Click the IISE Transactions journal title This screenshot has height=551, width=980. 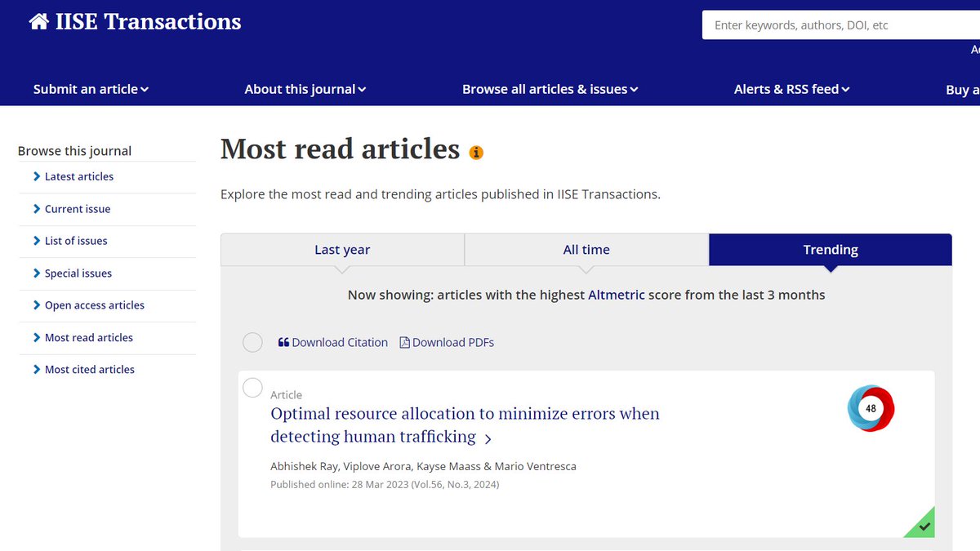point(148,22)
